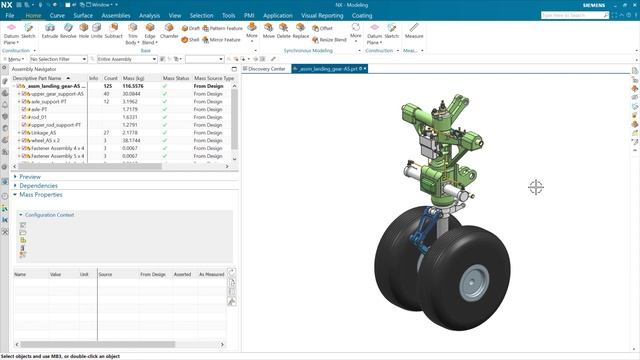
Task: Click the Mass Status column header
Action: [176, 78]
